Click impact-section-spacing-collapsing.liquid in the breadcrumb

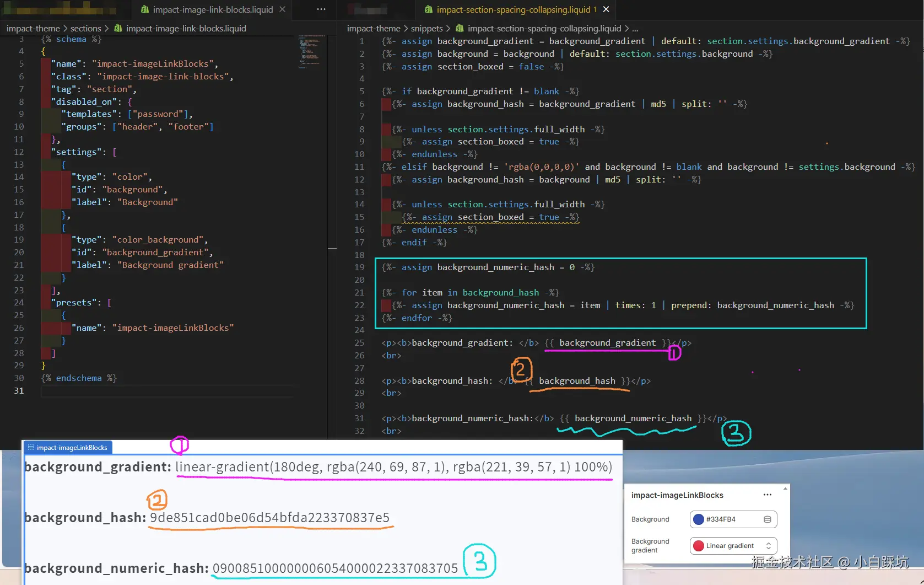tap(544, 28)
